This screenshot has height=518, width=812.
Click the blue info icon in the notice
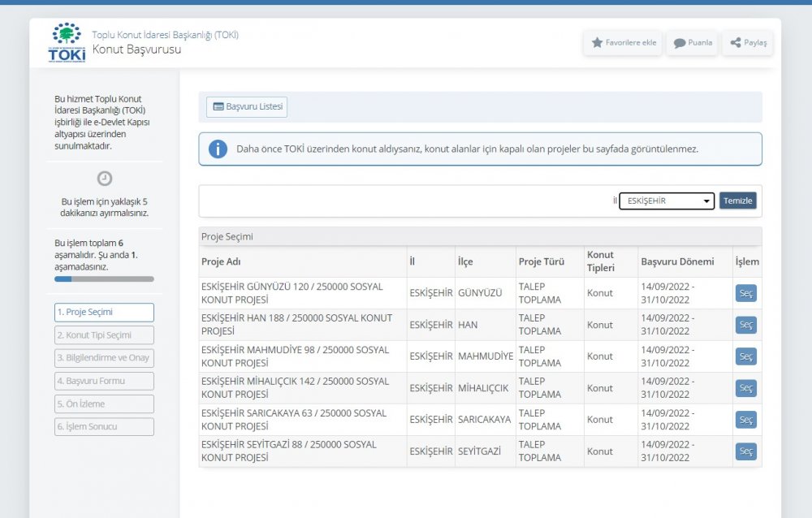pos(218,149)
